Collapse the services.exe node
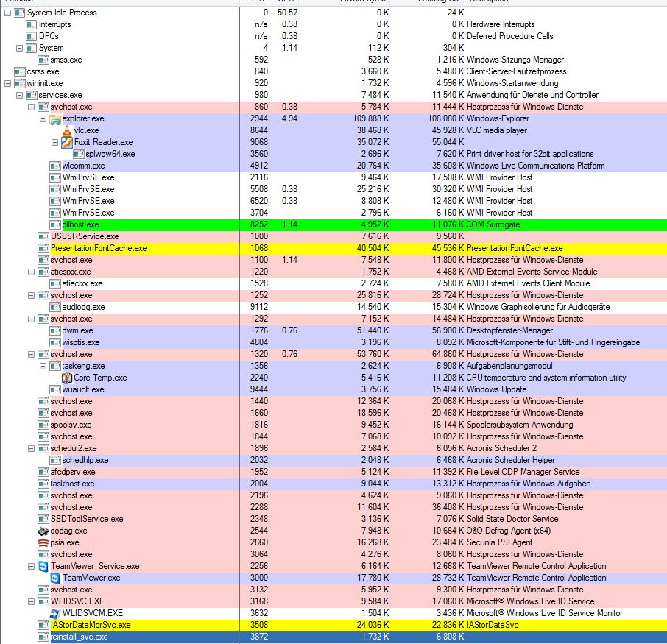This screenshot has width=667, height=644. pos(19,95)
